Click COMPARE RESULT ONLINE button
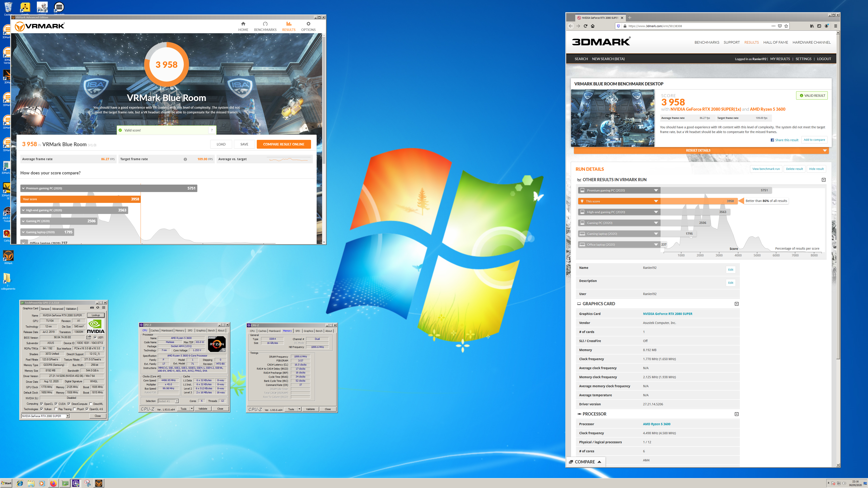Image resolution: width=868 pixels, height=488 pixels. [x=284, y=144]
